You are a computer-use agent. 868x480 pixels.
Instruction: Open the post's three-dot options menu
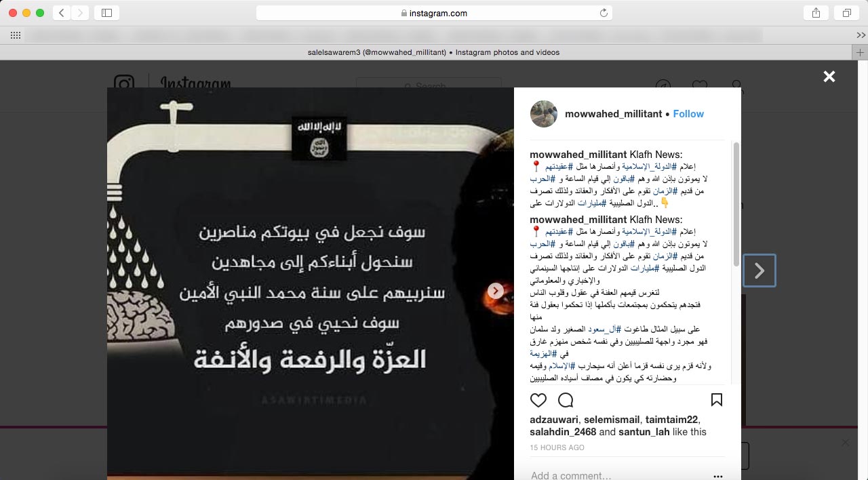pyautogui.click(x=718, y=476)
